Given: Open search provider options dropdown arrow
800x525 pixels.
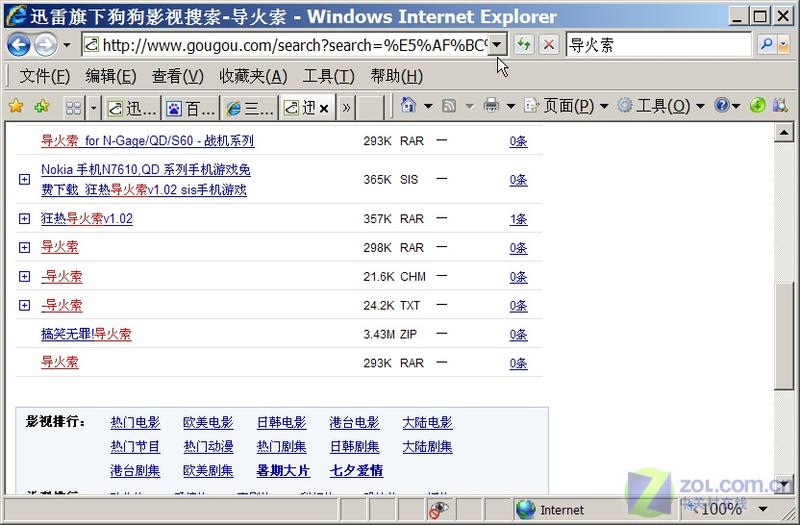Looking at the screenshot, I should (784, 45).
